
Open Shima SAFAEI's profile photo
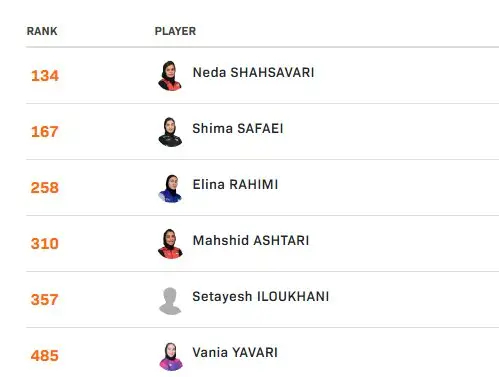170,132
